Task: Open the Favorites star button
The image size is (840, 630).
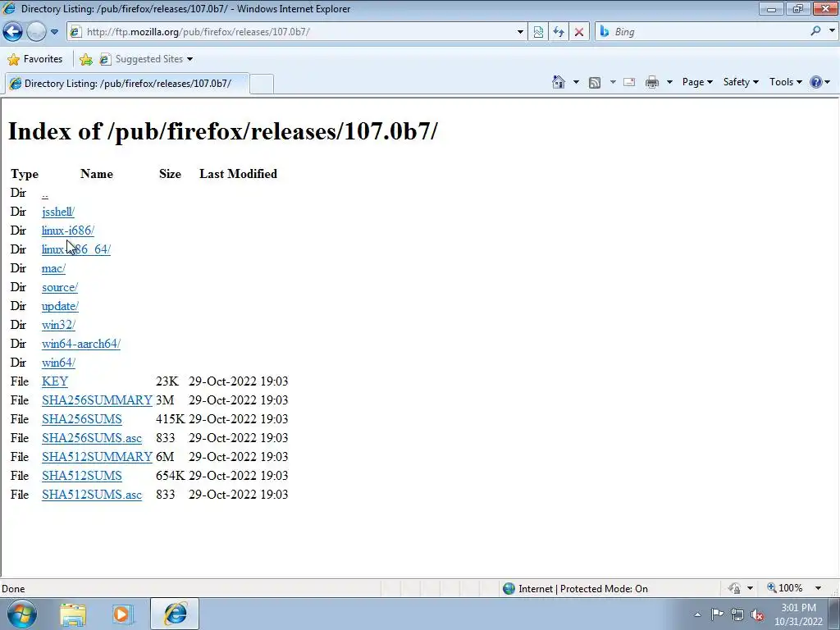Action: click(x=35, y=59)
